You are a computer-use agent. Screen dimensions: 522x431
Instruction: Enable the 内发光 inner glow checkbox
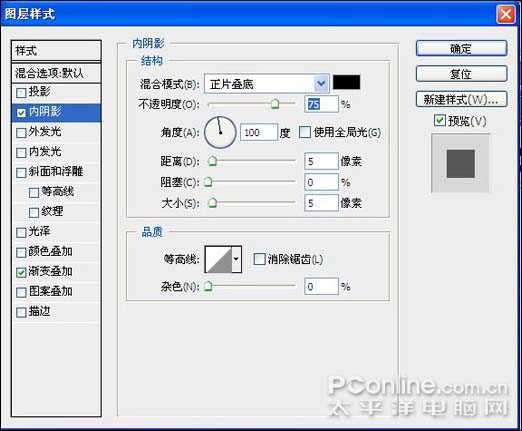coord(21,153)
